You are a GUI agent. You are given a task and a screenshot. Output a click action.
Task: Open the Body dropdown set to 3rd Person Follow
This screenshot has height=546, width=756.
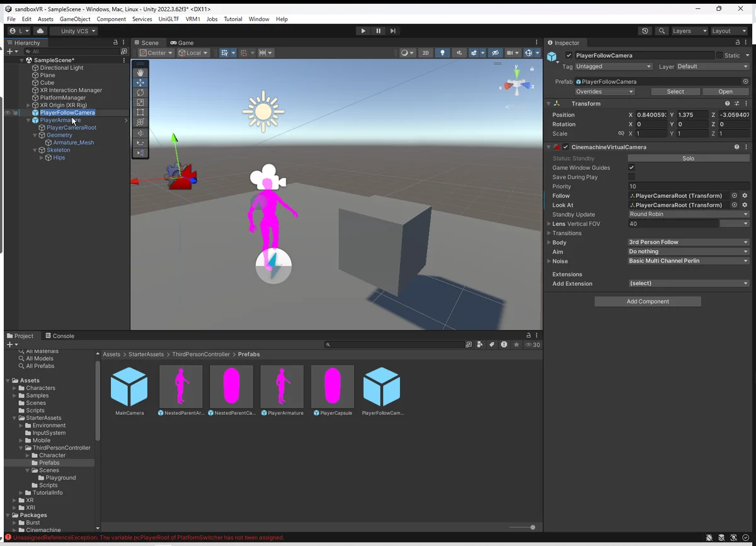688,242
